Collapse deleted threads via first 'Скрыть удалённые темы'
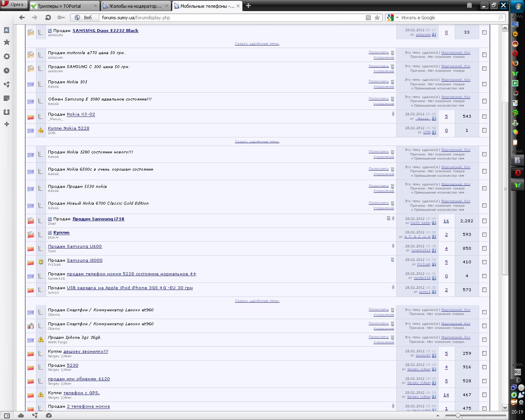Screen dimensions: 525x420 point(257,43)
